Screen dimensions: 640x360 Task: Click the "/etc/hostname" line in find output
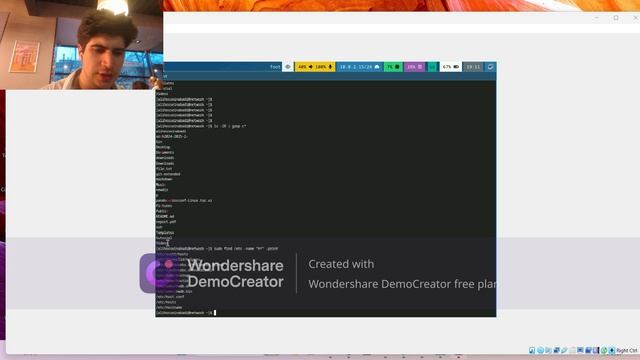[169, 307]
